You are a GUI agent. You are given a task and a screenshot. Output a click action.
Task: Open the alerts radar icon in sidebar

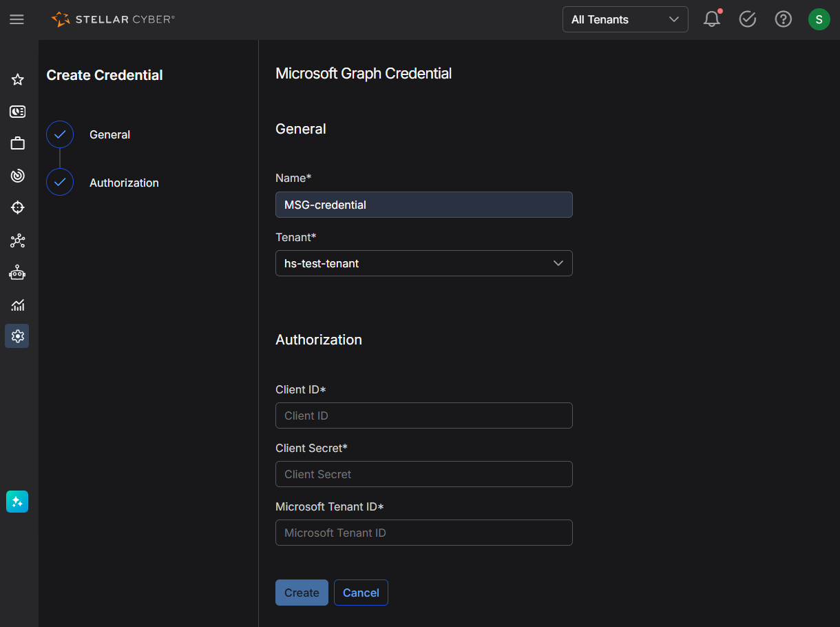pyautogui.click(x=18, y=176)
